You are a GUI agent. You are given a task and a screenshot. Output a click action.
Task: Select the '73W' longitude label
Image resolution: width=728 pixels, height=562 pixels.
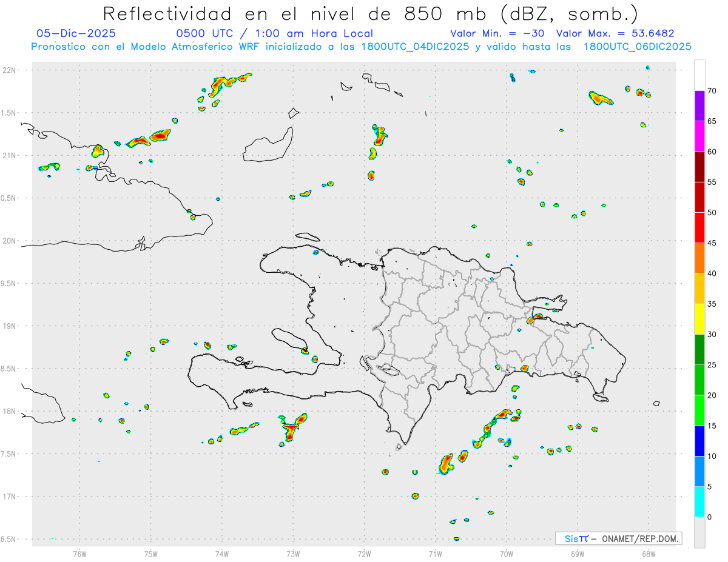293,554
